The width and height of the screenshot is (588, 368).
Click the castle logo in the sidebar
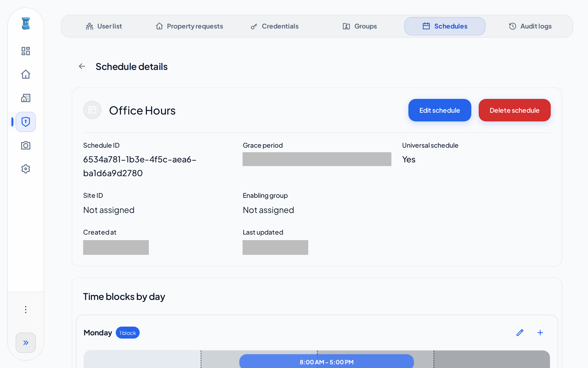click(x=26, y=23)
